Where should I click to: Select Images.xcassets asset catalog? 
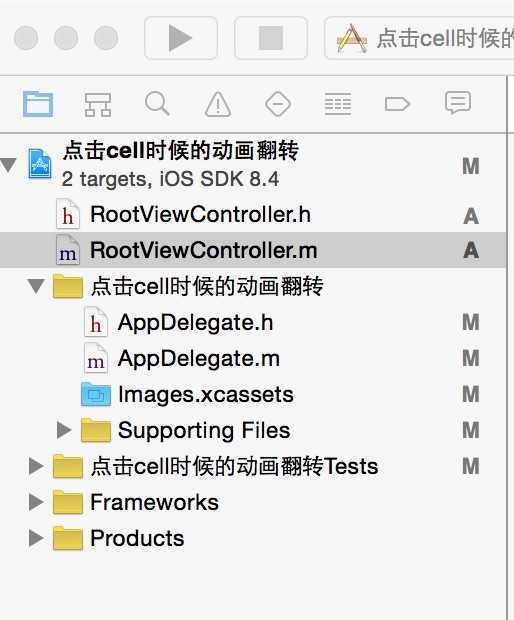coord(253,395)
